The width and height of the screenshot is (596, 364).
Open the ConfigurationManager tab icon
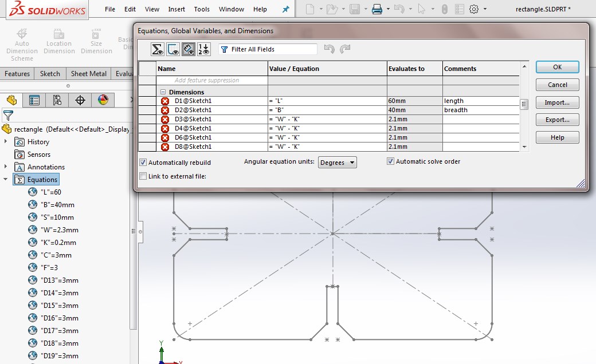(57, 100)
